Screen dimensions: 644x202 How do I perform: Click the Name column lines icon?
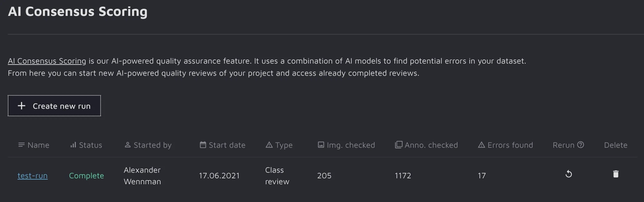click(x=22, y=145)
